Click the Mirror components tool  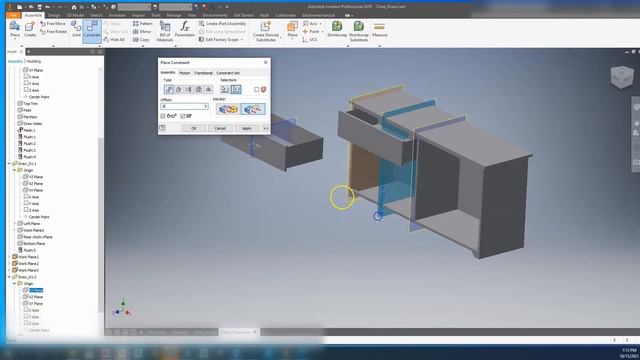click(x=142, y=31)
